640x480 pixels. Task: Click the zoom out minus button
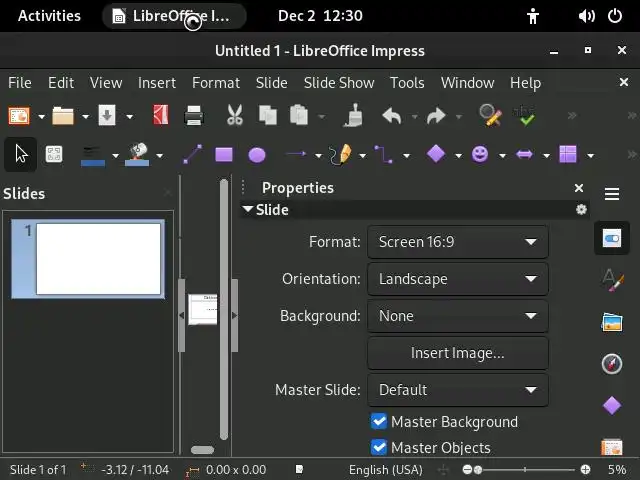pos(467,470)
